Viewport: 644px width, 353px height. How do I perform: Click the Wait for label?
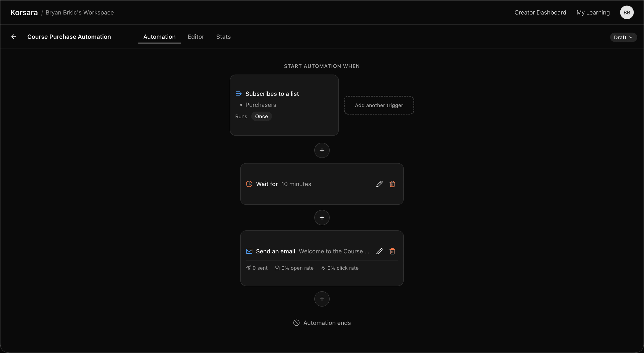click(x=267, y=184)
